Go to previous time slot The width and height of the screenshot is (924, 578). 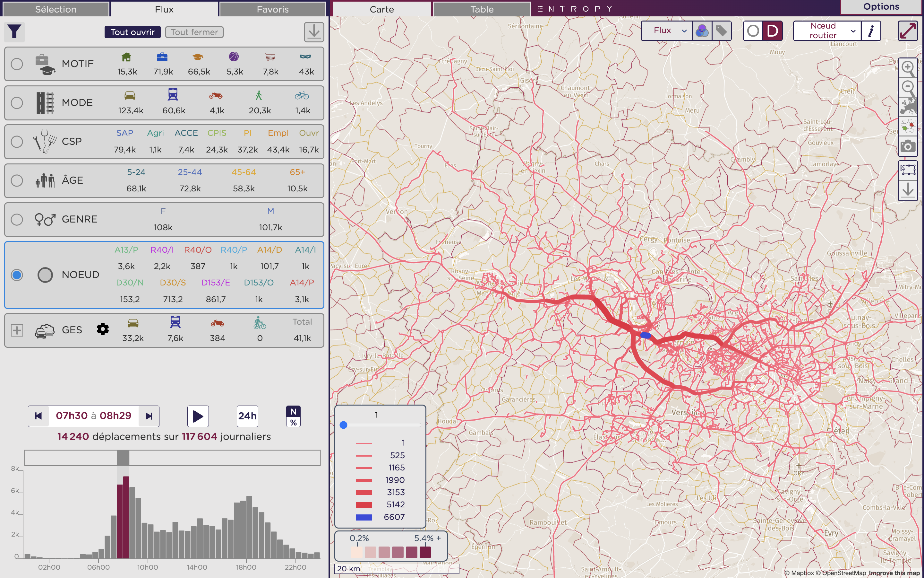38,416
